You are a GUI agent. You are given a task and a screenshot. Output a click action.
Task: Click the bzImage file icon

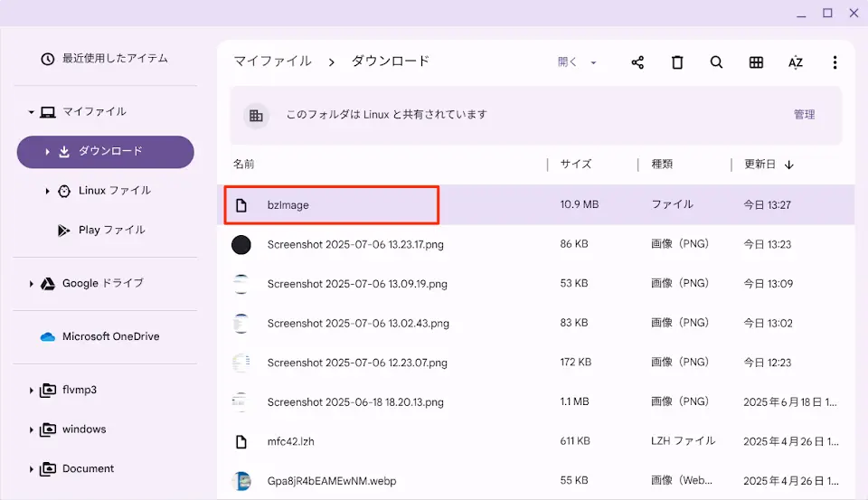coord(241,205)
